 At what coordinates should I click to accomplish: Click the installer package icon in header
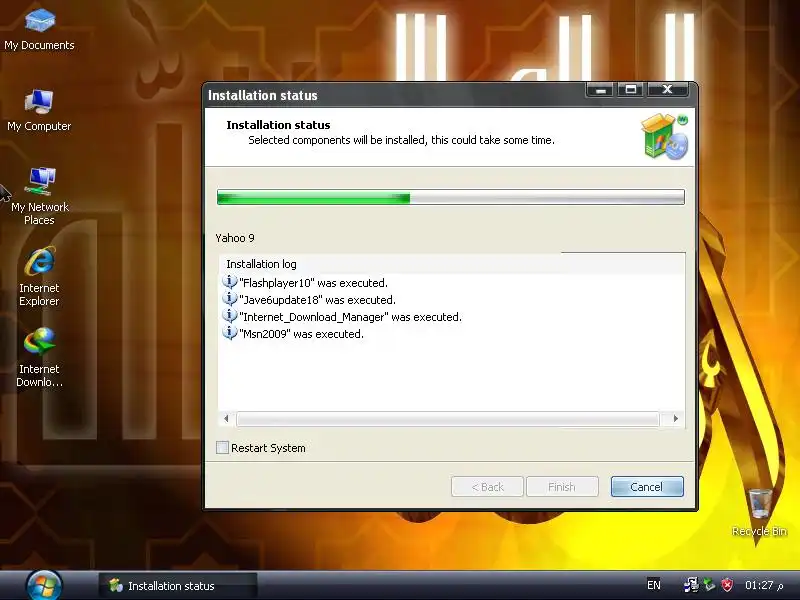665,136
